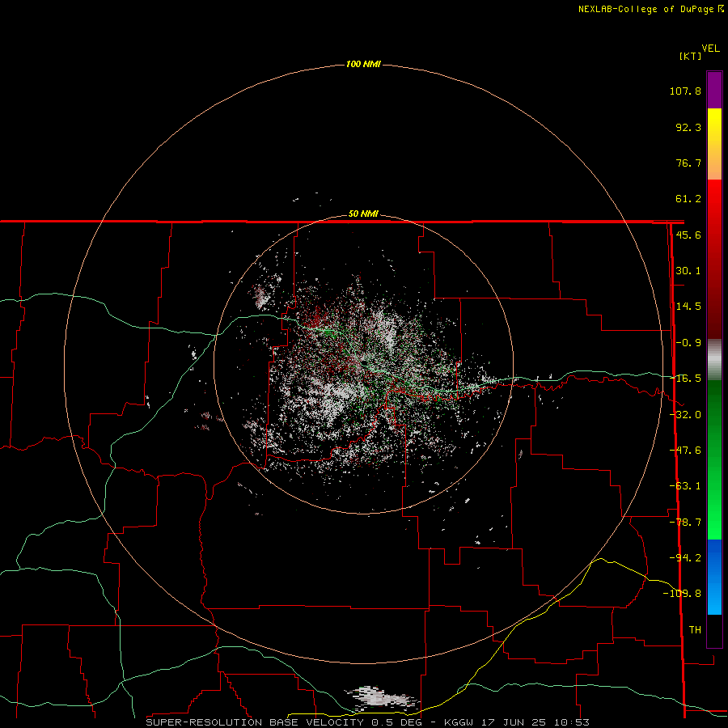Click the purple segment of velocity color bar

[x=714, y=90]
